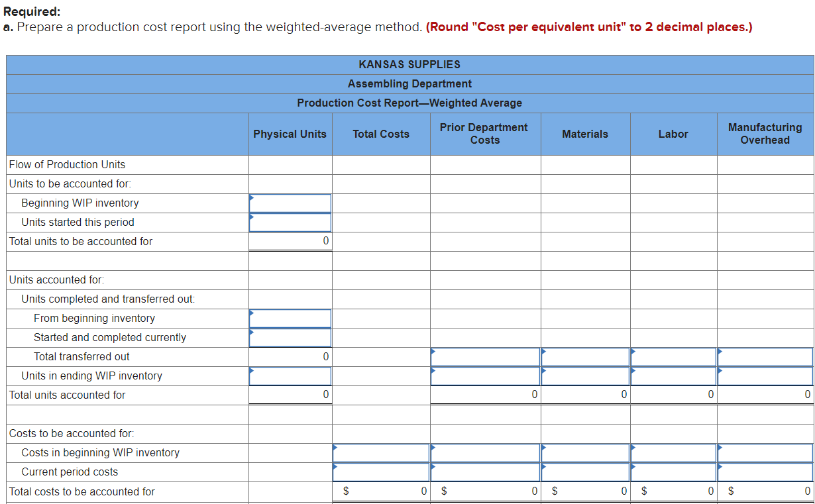Click the From beginning inventory row label
815x504 pixels.
tap(94, 318)
